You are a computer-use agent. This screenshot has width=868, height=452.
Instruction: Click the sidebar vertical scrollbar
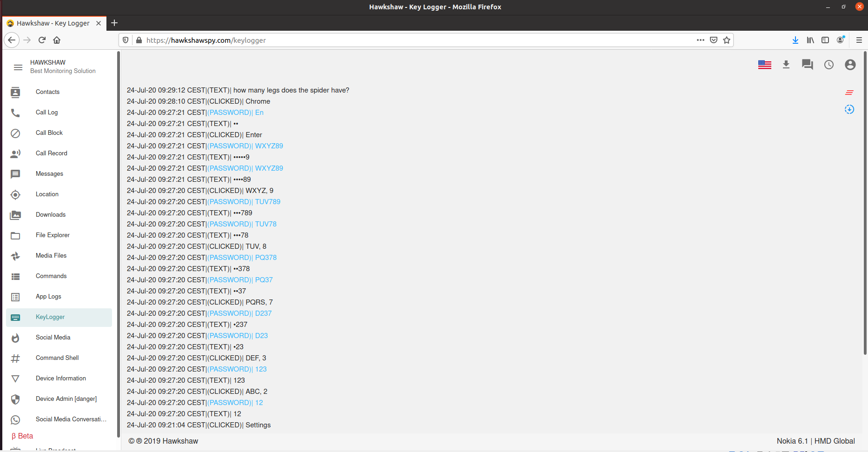point(119,245)
